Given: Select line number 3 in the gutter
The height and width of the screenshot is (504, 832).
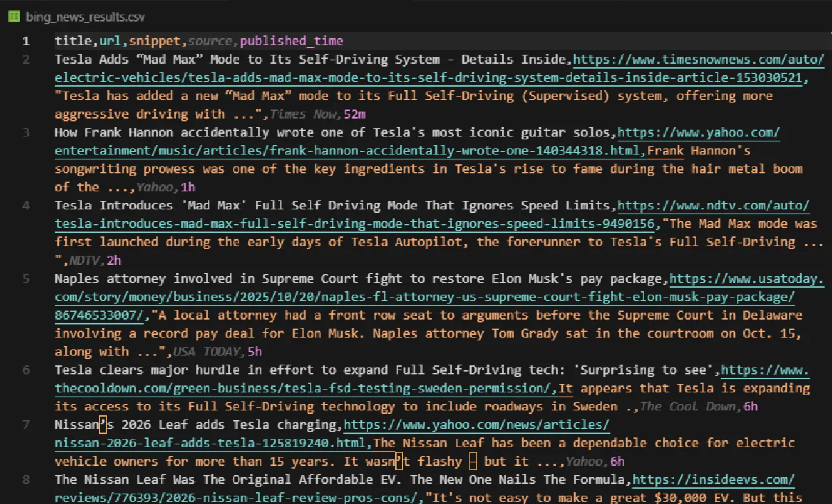Looking at the screenshot, I should 26,132.
